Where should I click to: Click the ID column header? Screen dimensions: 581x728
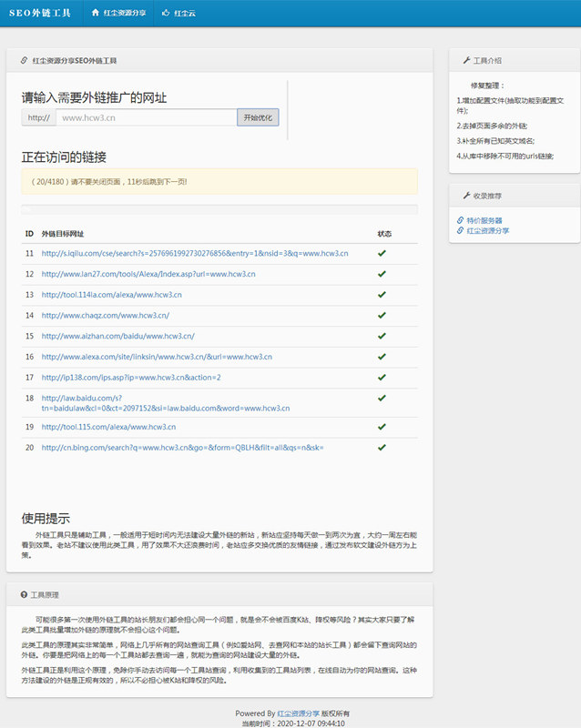pos(29,234)
